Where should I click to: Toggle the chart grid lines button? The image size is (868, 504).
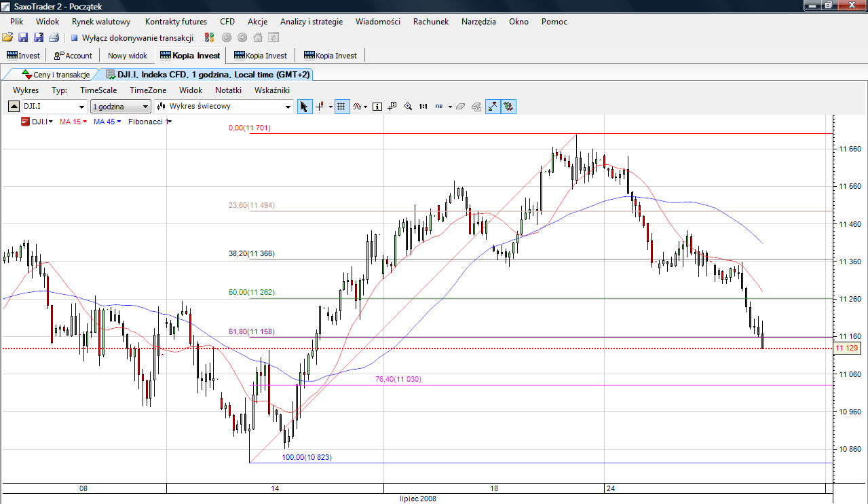(x=342, y=107)
